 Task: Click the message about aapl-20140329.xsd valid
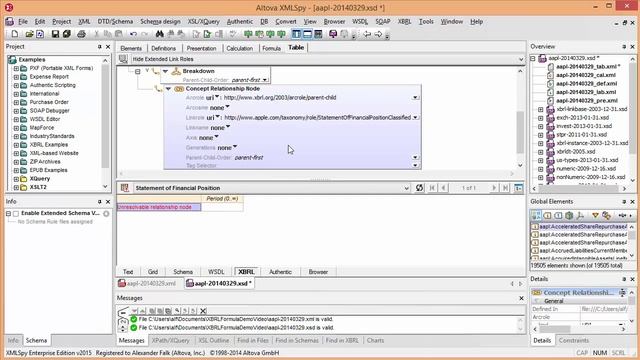(236, 328)
